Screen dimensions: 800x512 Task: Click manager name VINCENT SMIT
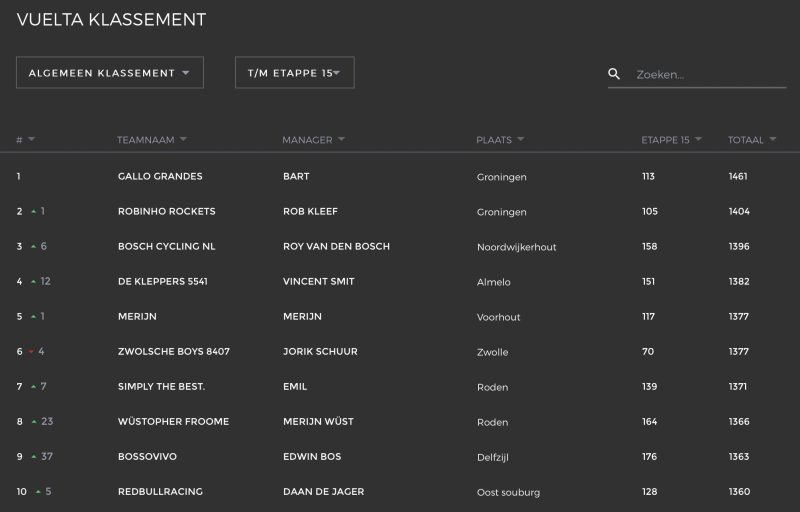point(318,281)
